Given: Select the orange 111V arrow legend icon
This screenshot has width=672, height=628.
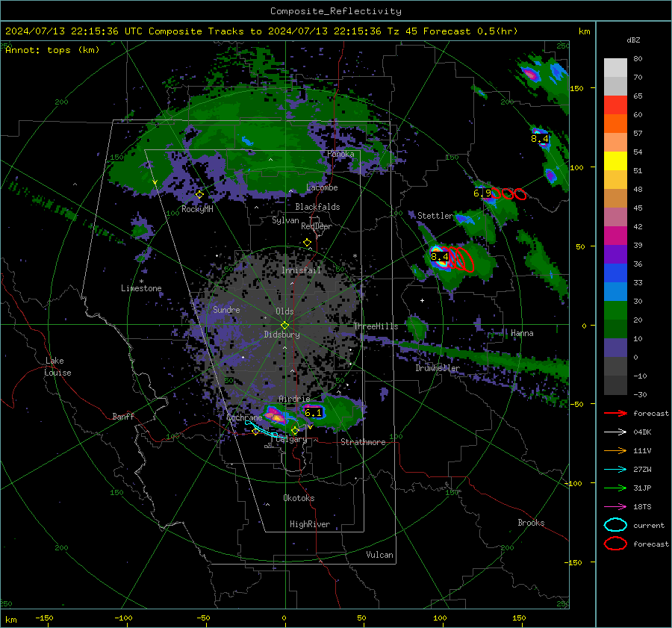Looking at the screenshot, I should (615, 450).
